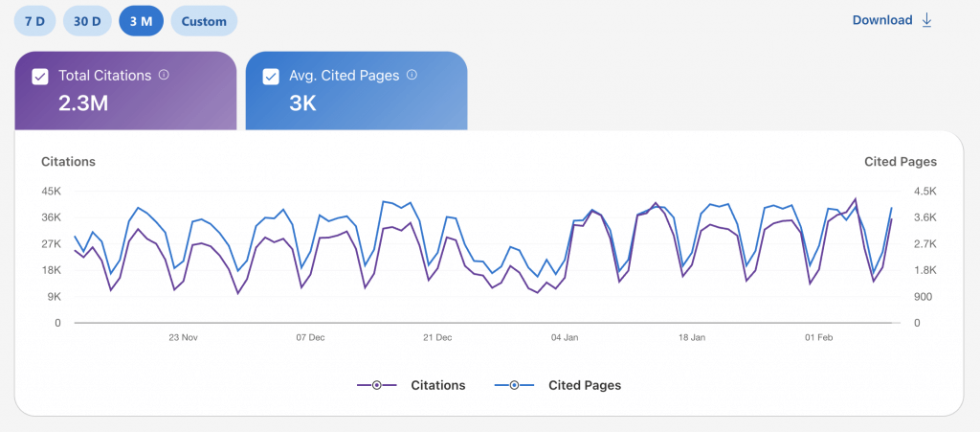Screen dimensions: 980x432
Task: Select the 7 D time range
Action: [x=34, y=21]
